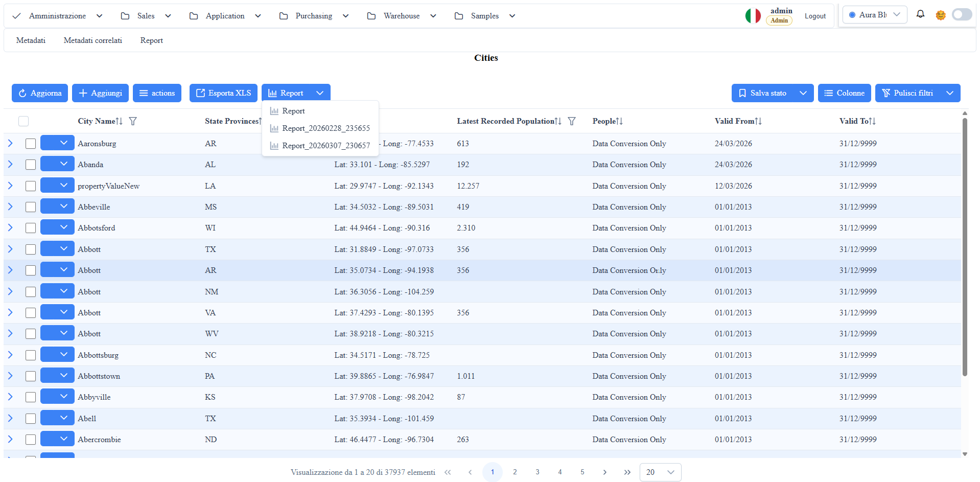
Task: Sort by Valid To arrows
Action: [x=872, y=121]
